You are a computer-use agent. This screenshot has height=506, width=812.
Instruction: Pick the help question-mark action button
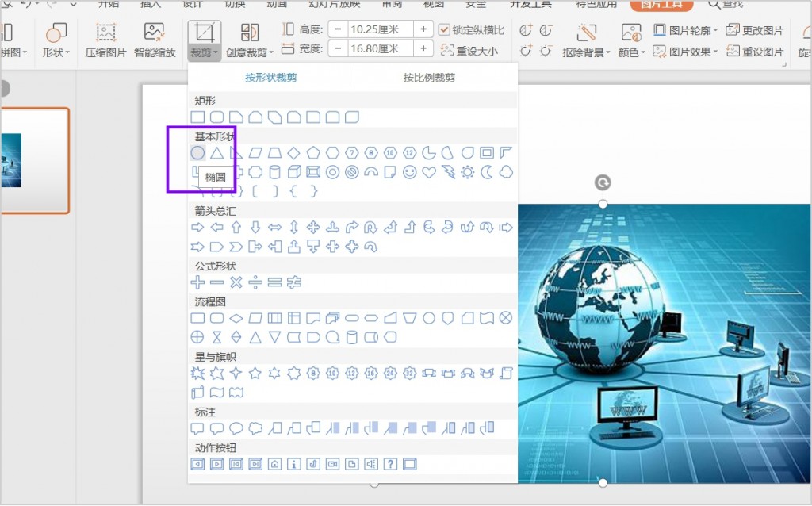pyautogui.click(x=390, y=464)
